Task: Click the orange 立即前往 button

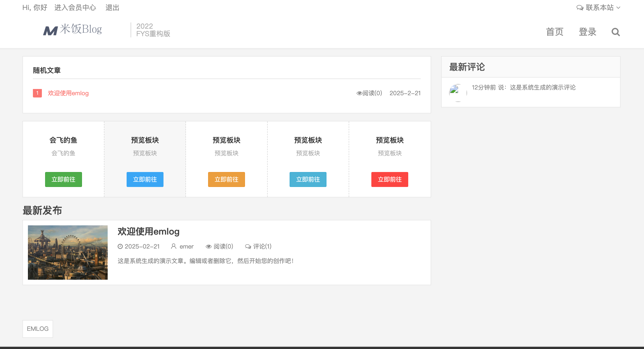Action: pyautogui.click(x=227, y=179)
